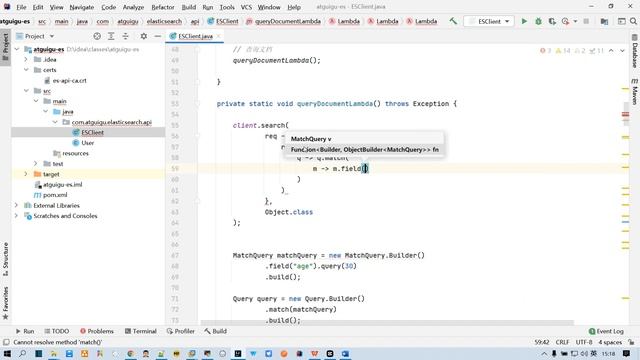
Task: Open the Profiler tool window
Action: tap(180, 331)
